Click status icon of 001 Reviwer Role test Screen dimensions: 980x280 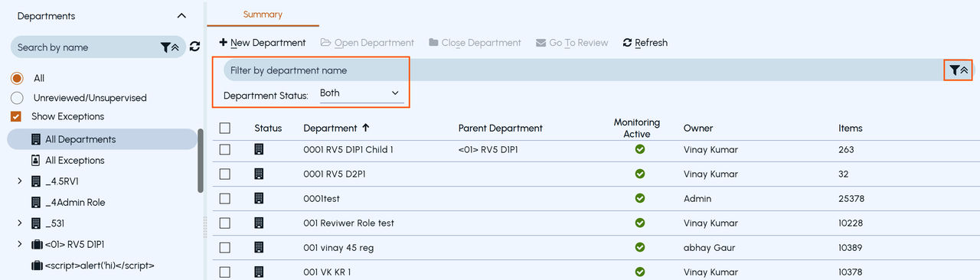[259, 223]
